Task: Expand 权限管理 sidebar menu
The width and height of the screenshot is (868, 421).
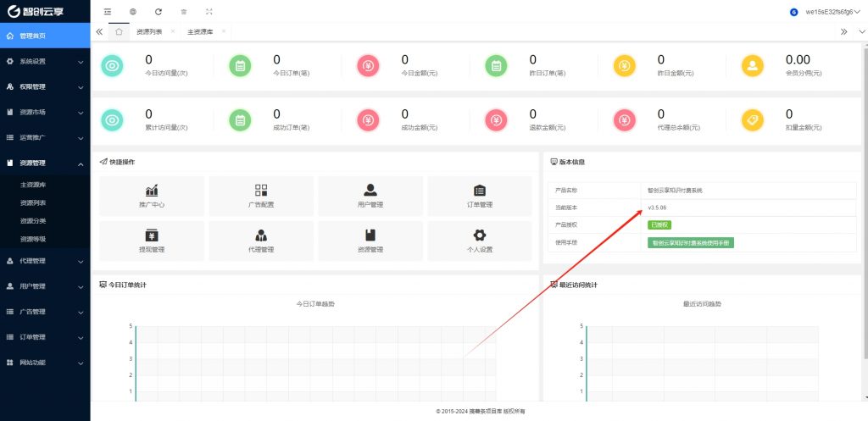Action: tap(45, 87)
